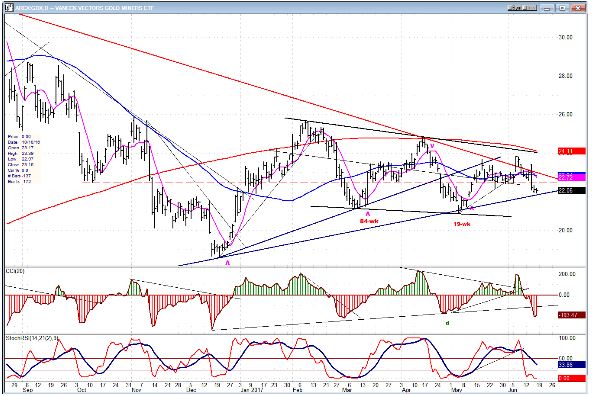Click the red StochRSI 0.00 value tag
This screenshot has width=592, height=396.
[572, 378]
